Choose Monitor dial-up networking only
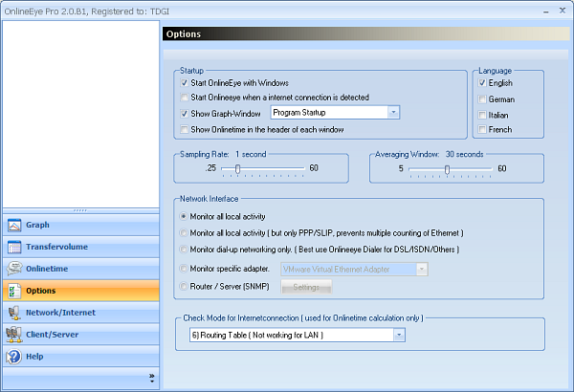Image resolution: width=574 pixels, height=392 pixels. tap(184, 250)
